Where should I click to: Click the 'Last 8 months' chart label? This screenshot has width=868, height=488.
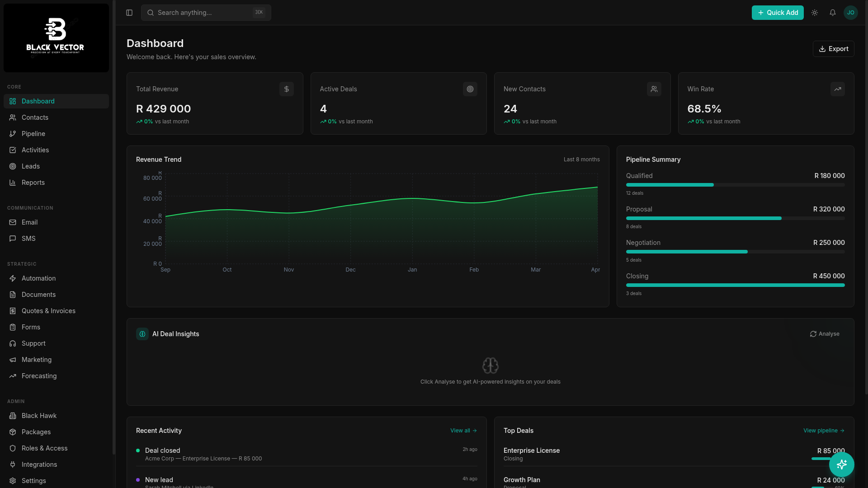tap(581, 160)
